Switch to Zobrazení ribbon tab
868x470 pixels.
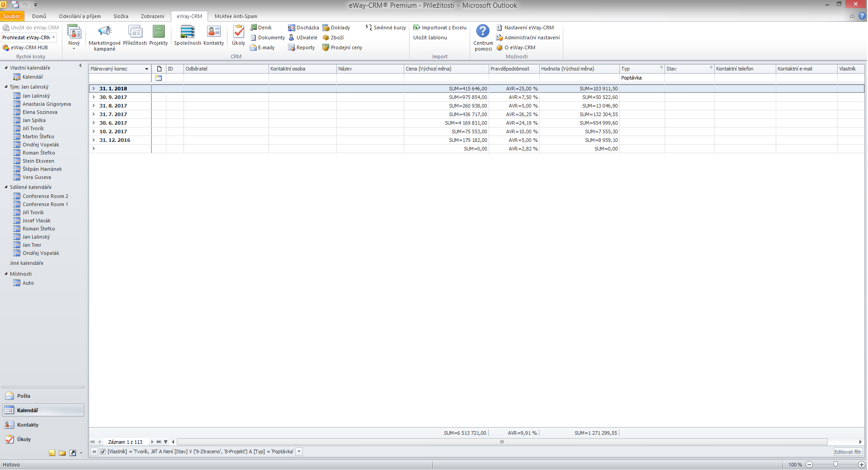152,16
